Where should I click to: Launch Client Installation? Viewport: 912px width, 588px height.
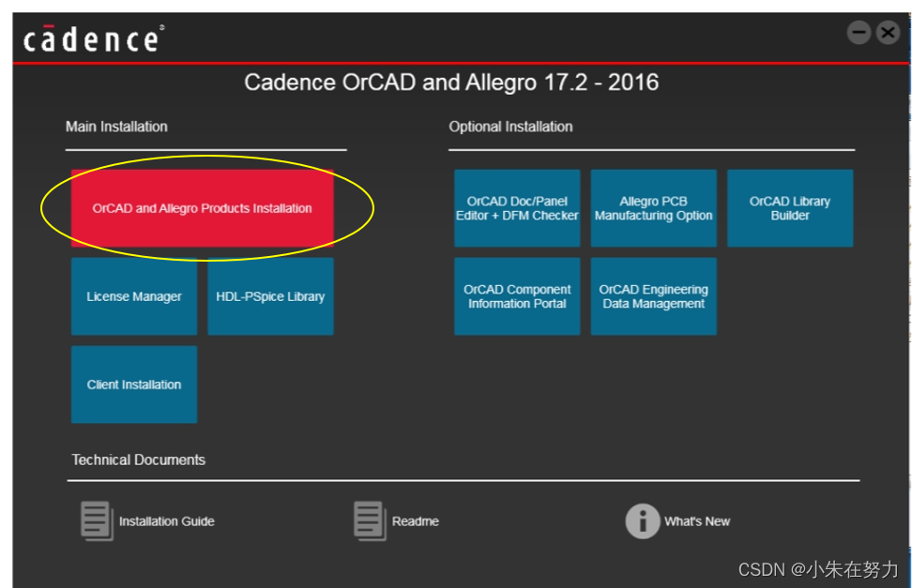134,384
